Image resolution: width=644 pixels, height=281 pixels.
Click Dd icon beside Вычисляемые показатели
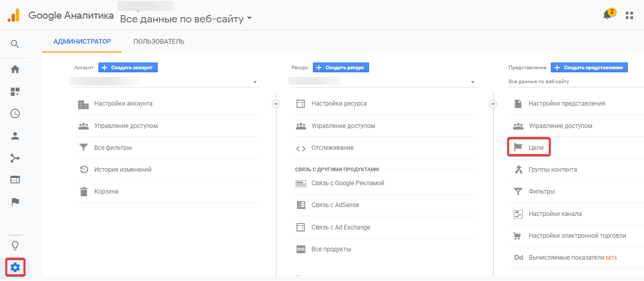coord(519,258)
